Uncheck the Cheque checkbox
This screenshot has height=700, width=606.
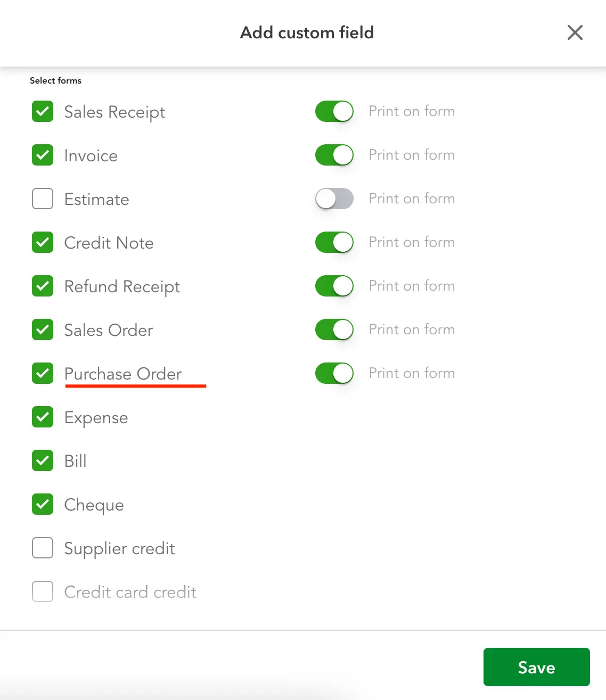[42, 505]
